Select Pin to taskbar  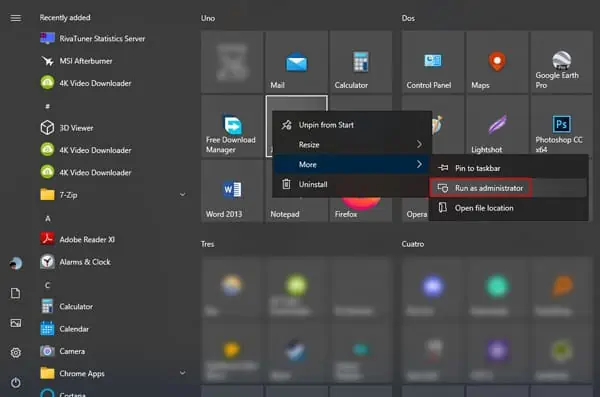pos(509,168)
